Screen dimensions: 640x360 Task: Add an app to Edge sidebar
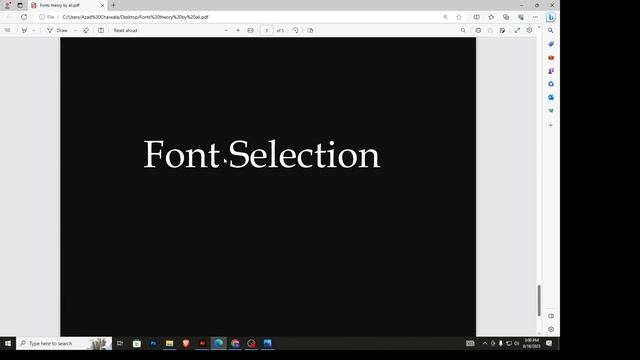[x=551, y=125]
